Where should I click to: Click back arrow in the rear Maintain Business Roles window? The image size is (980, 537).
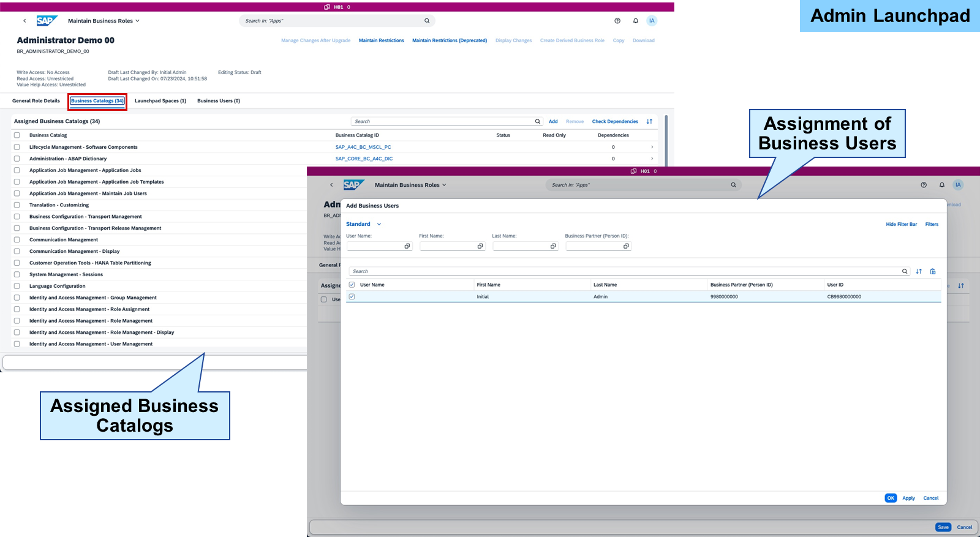coord(24,21)
